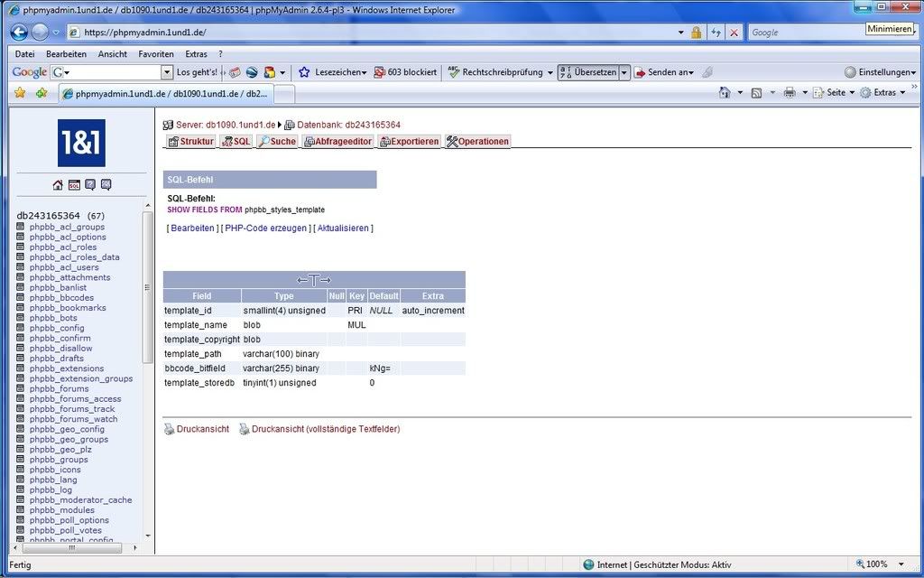924x578 pixels.
Task: Click the Google toolbar Einstellungen button
Action: (x=881, y=72)
